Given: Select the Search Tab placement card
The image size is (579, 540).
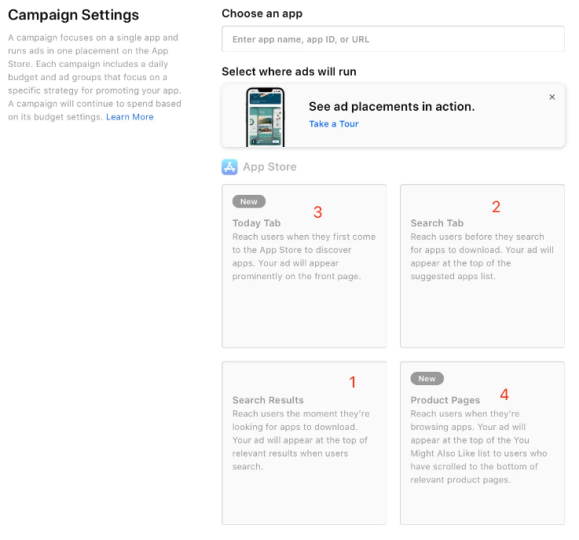Looking at the screenshot, I should 482,266.
